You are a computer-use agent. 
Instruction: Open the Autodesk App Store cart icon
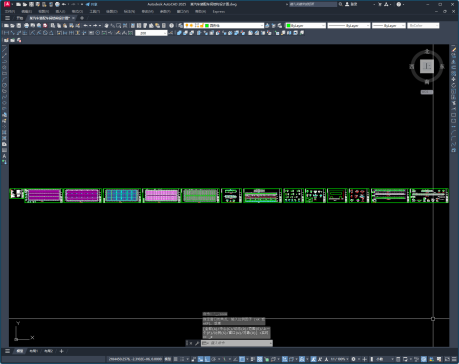[x=380, y=4]
